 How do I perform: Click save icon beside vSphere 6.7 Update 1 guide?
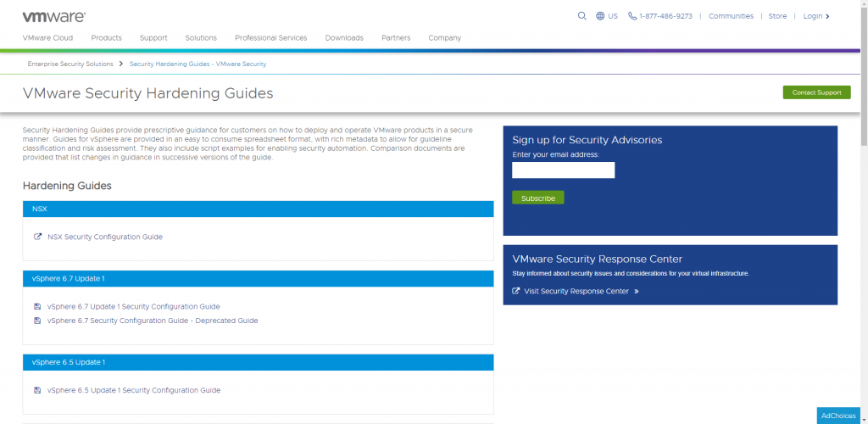pos(37,307)
